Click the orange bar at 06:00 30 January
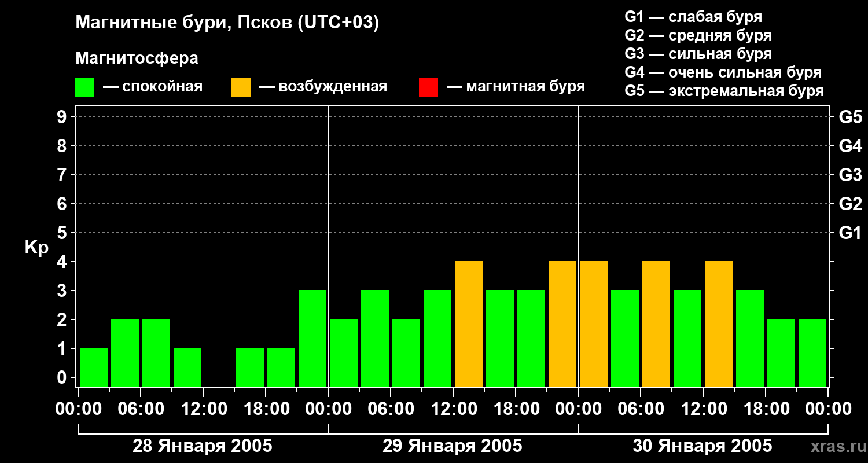The height and width of the screenshot is (463, 868). (x=656, y=324)
